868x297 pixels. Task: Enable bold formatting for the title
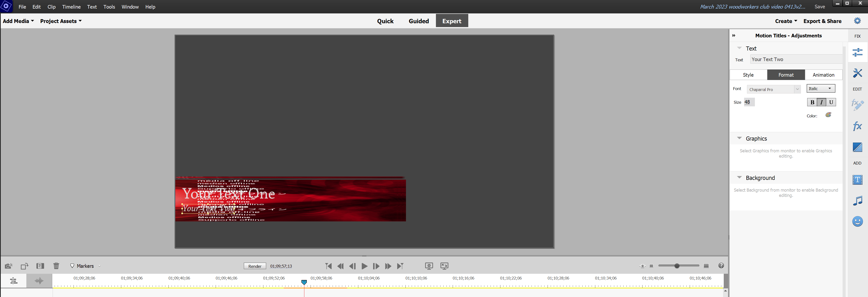click(x=812, y=102)
